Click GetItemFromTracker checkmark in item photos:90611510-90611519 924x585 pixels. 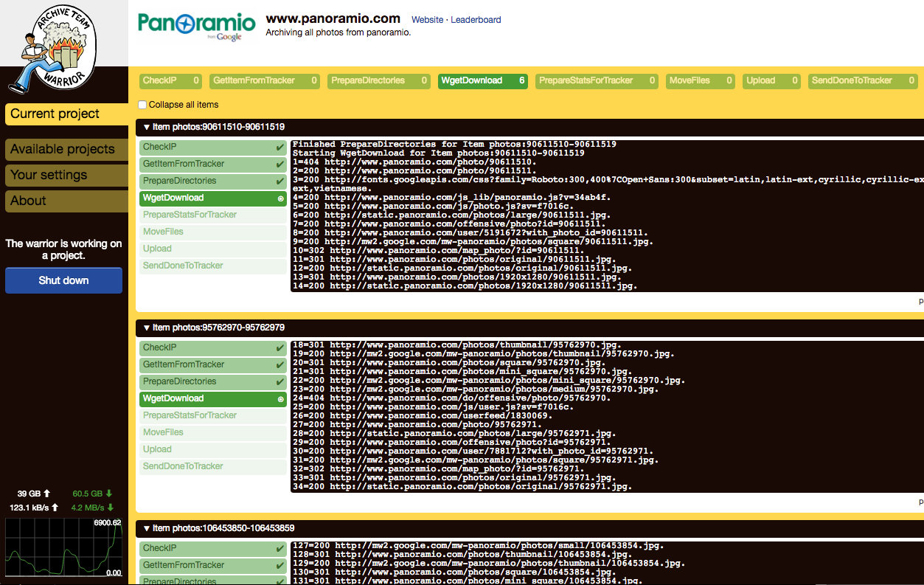point(280,165)
